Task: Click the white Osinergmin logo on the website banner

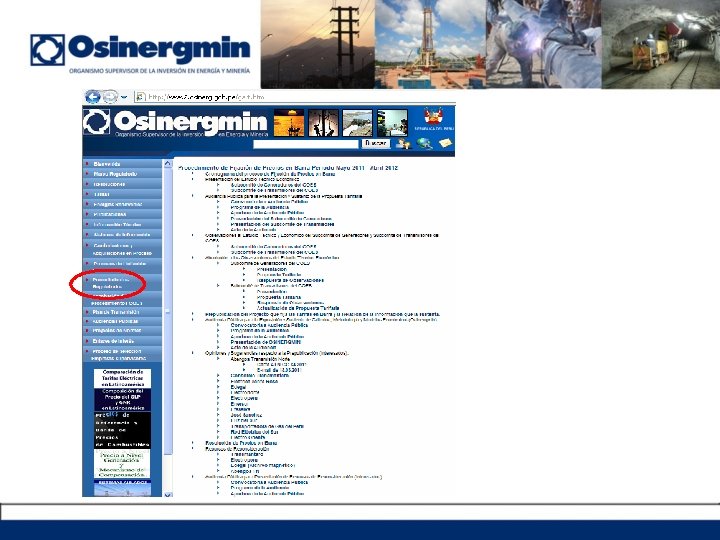Action: click(x=175, y=123)
